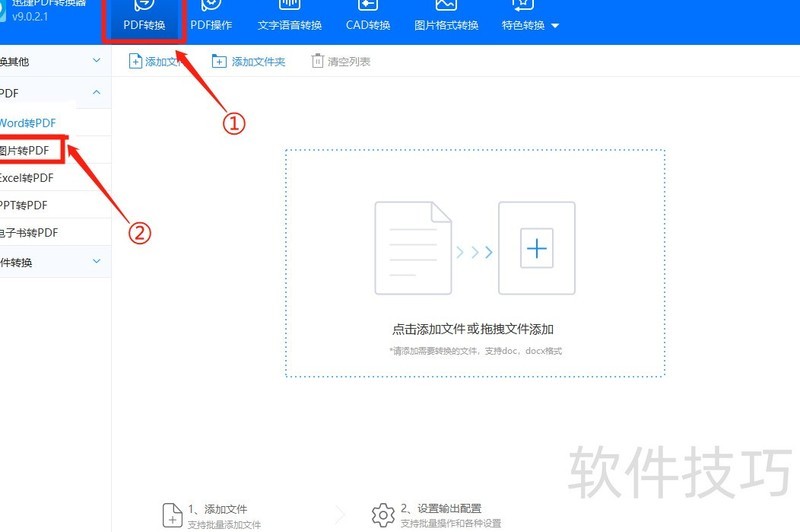800x532 pixels.
Task: Click the 清空列表 button label
Action: tap(349, 62)
